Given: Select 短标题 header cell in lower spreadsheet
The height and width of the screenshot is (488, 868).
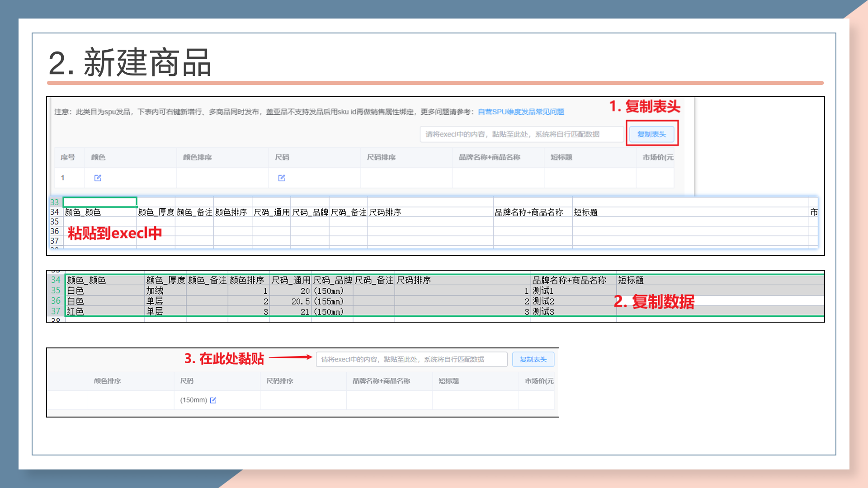Looking at the screenshot, I should pyautogui.click(x=631, y=280).
